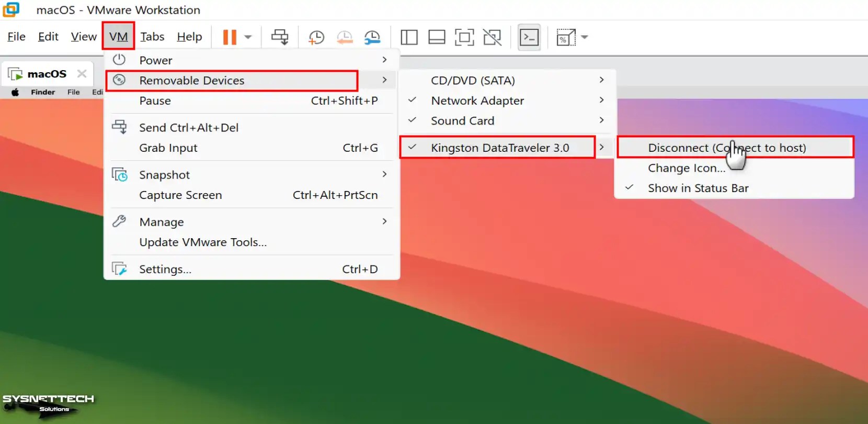Expand the Snapshot submenu arrow

pyautogui.click(x=385, y=174)
